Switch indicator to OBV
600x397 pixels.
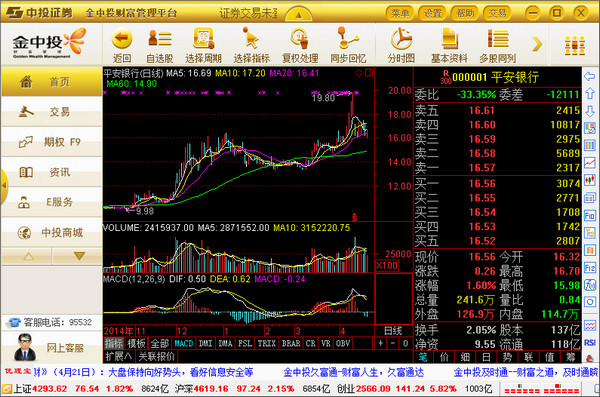click(x=343, y=343)
